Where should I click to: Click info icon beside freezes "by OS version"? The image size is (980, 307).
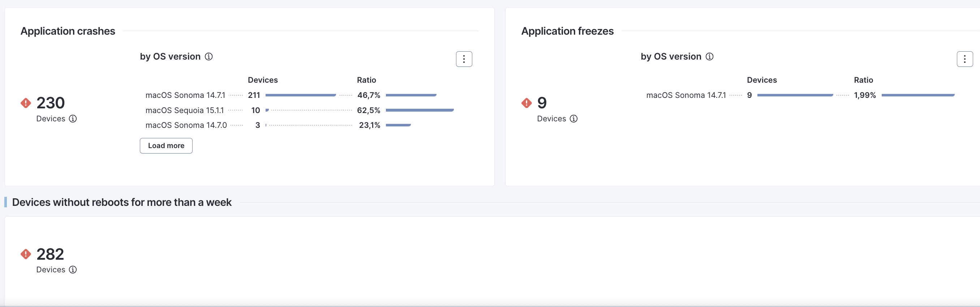(709, 57)
